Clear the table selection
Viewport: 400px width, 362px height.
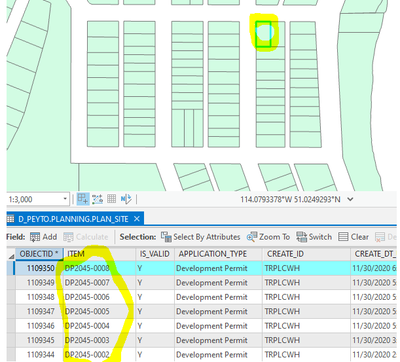pos(353,237)
